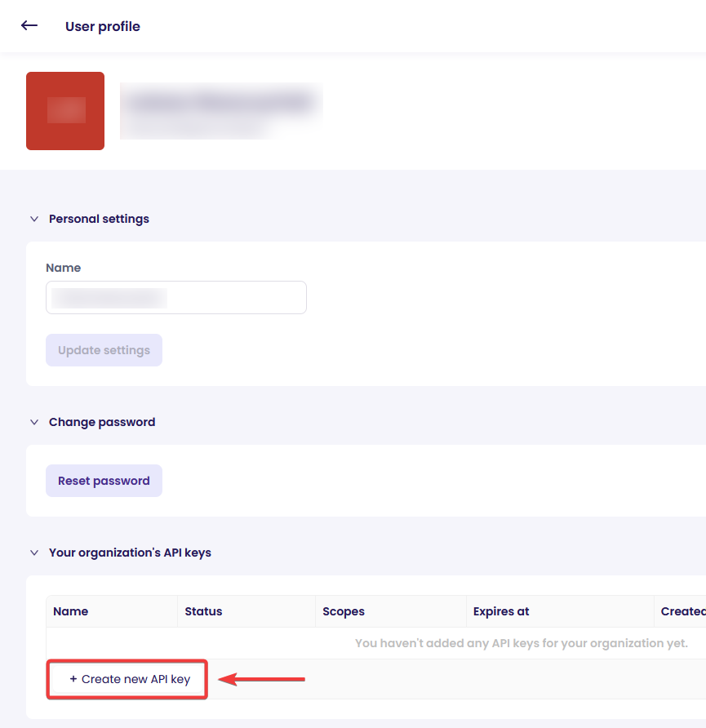Click the back arrow icon
This screenshot has height=728, width=706.
click(x=29, y=25)
